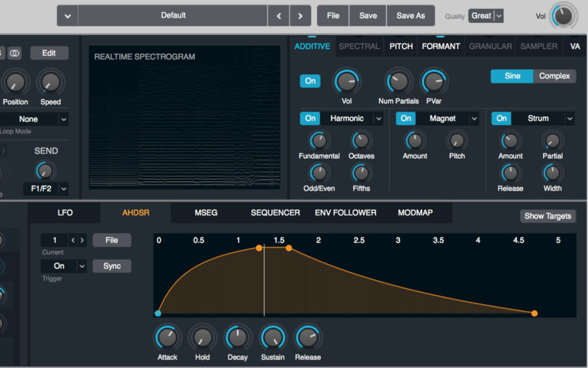The width and height of the screenshot is (588, 368).
Task: Click the Magnet Amount knob
Action: [415, 141]
